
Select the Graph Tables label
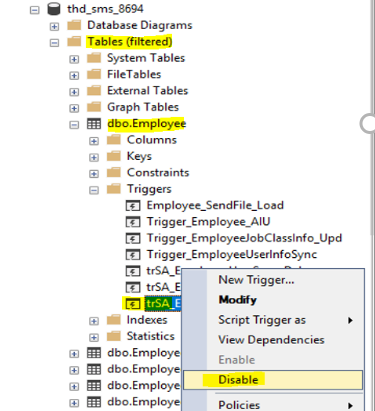(143, 107)
